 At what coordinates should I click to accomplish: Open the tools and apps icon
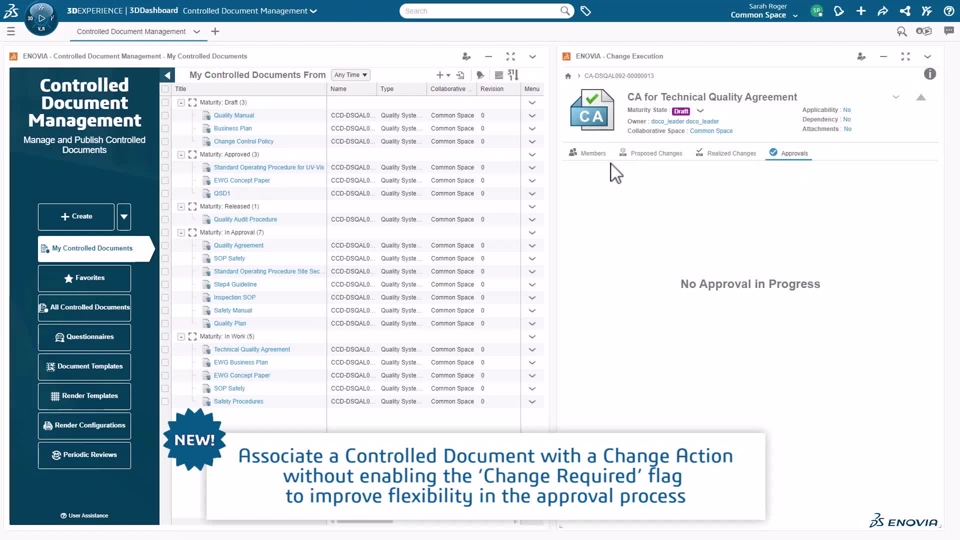927,11
